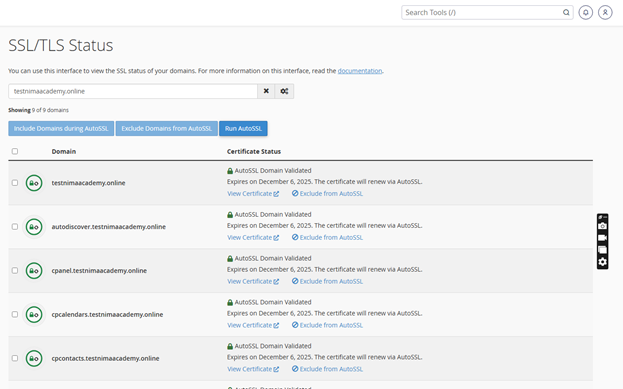Image resolution: width=623 pixels, height=389 pixels.
Task: Select the domain name cpcontacts.testnimaacademy.online
Action: (x=105, y=358)
